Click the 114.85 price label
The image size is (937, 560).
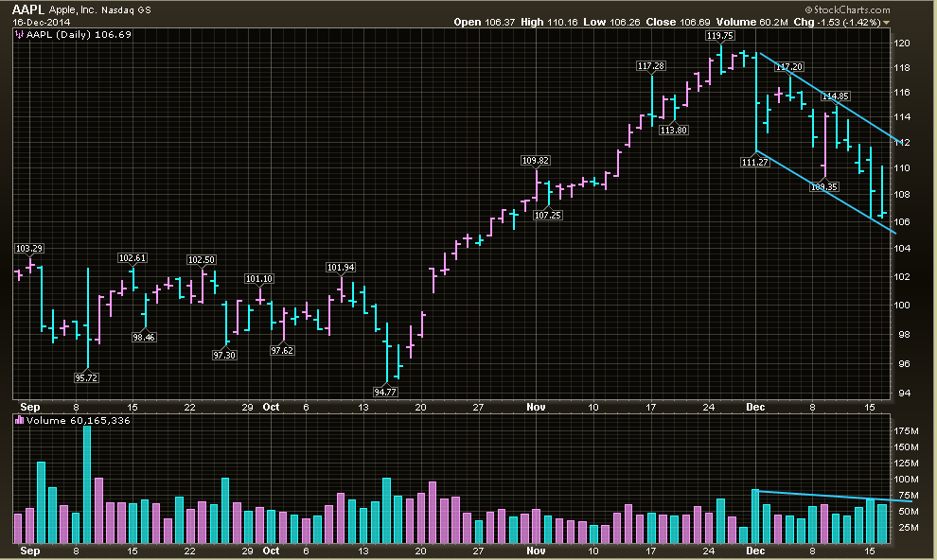click(x=836, y=96)
